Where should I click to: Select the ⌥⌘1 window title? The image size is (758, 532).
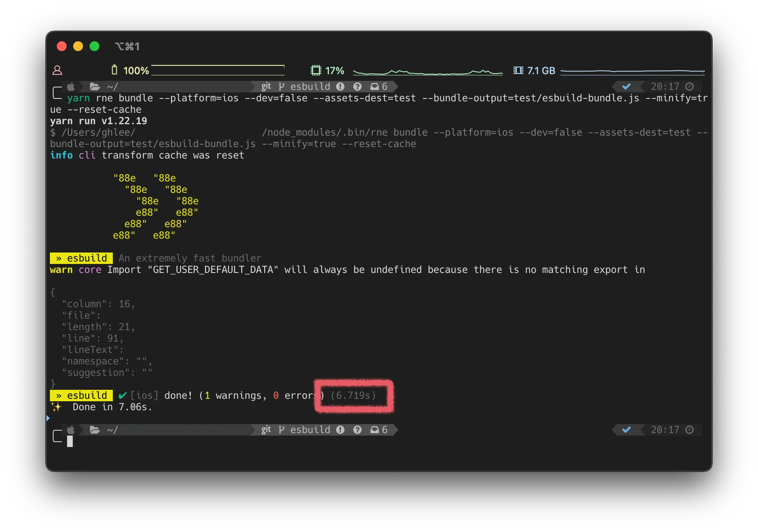[x=128, y=46]
